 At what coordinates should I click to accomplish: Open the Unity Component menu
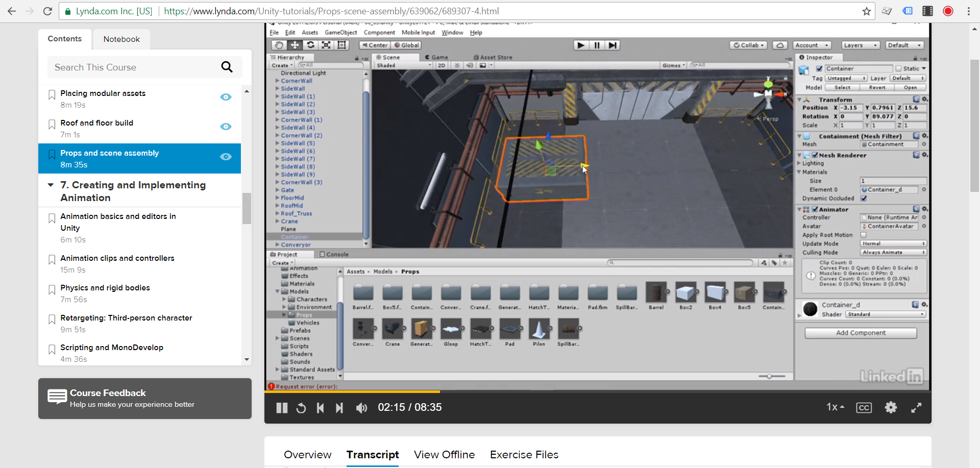click(x=379, y=33)
